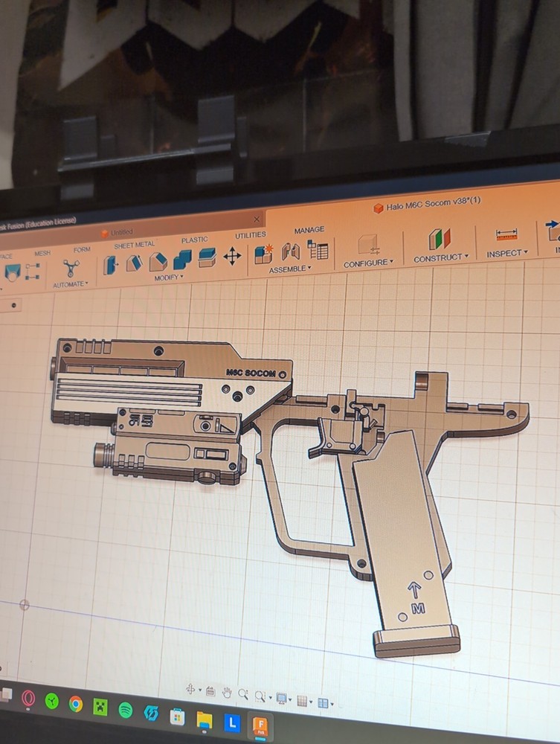Screen dimensions: 560x744
Task: Click the Orbit navigation icon
Action: pos(190,690)
